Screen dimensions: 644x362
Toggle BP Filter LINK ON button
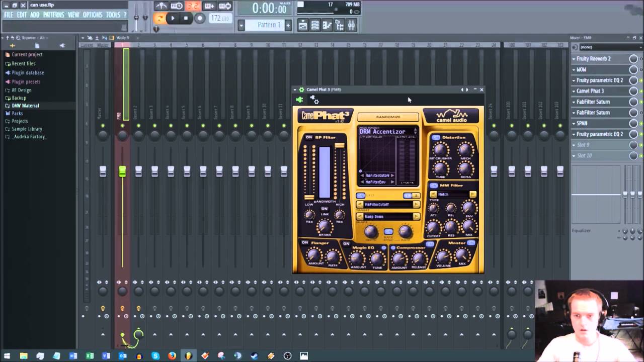click(325, 209)
